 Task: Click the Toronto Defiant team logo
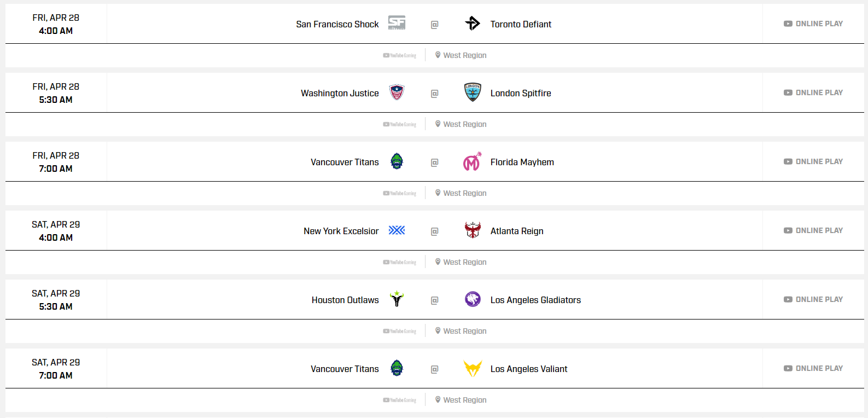(x=473, y=23)
